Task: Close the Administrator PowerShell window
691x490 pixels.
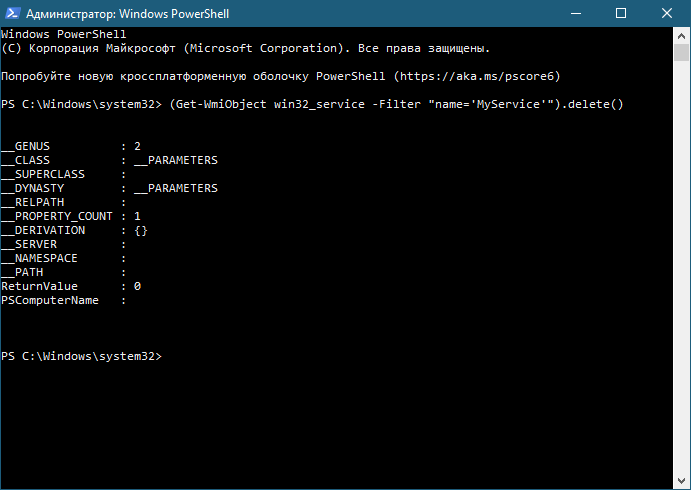Action: click(667, 14)
